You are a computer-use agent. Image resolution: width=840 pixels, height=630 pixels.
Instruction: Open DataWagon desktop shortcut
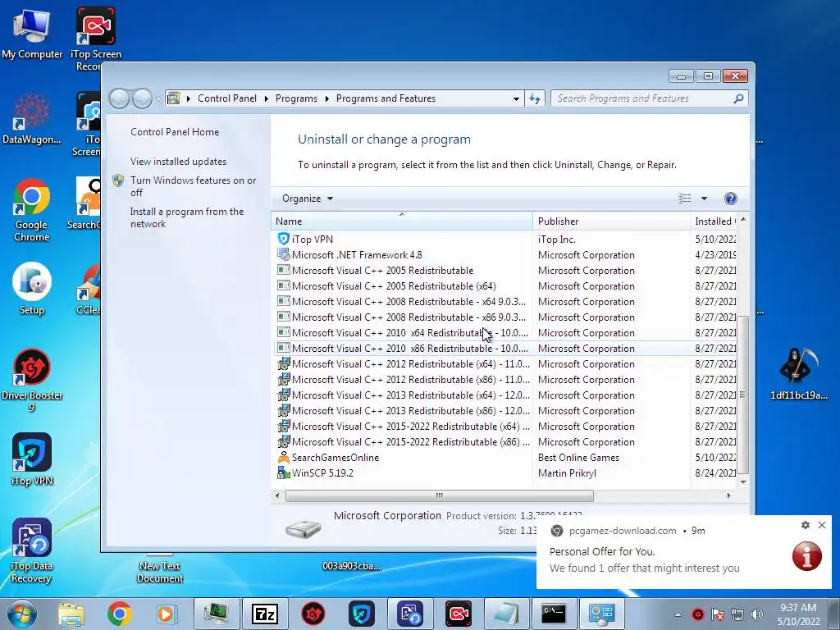(32, 119)
